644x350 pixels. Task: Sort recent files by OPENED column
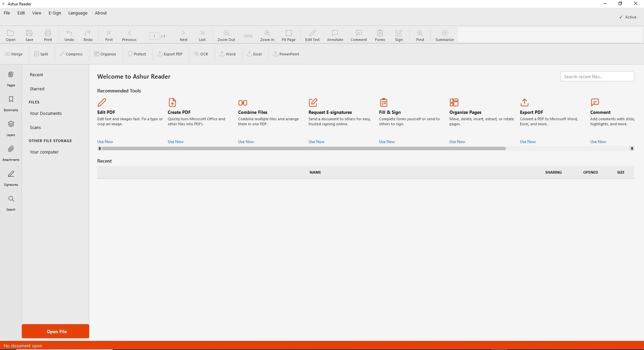(591, 172)
